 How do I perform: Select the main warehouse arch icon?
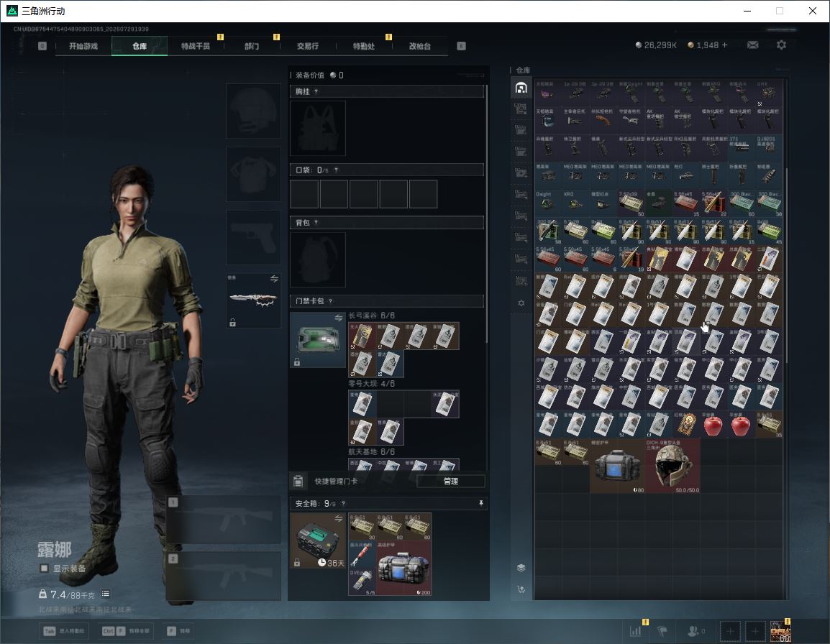pos(521,87)
